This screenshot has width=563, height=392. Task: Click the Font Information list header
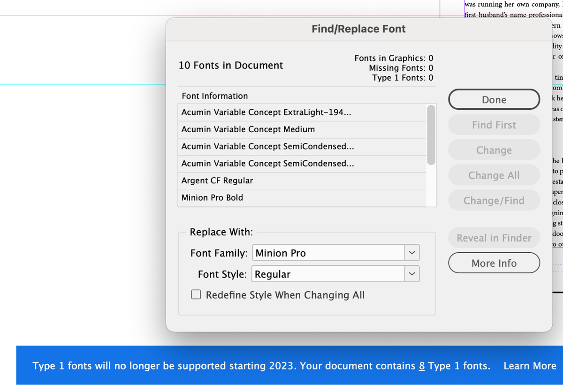coord(215,96)
